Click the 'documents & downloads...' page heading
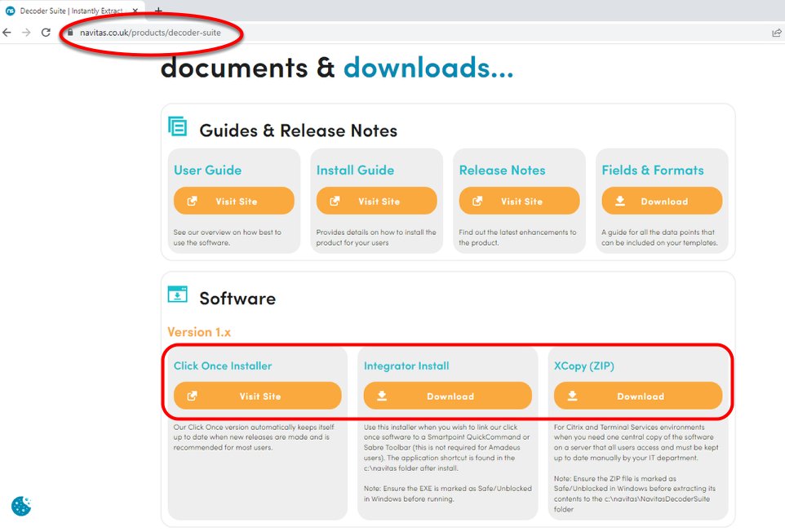The width and height of the screenshot is (785, 532). (x=337, y=68)
